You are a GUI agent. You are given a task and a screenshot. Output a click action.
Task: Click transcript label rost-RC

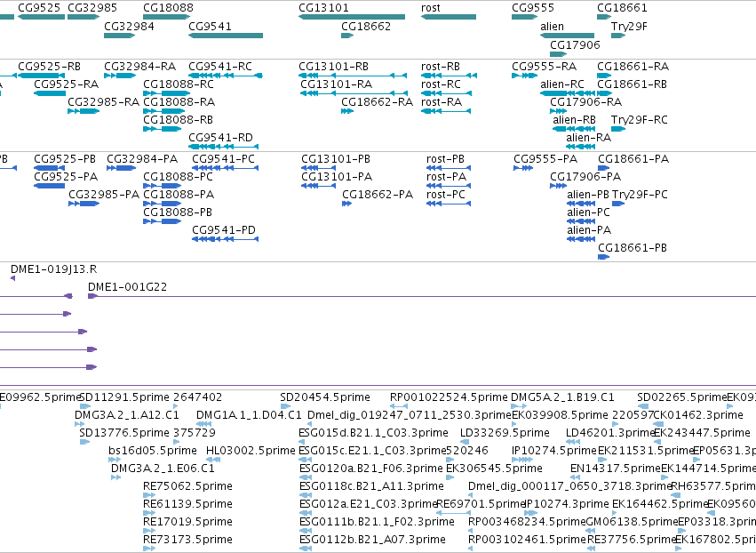coord(441,84)
